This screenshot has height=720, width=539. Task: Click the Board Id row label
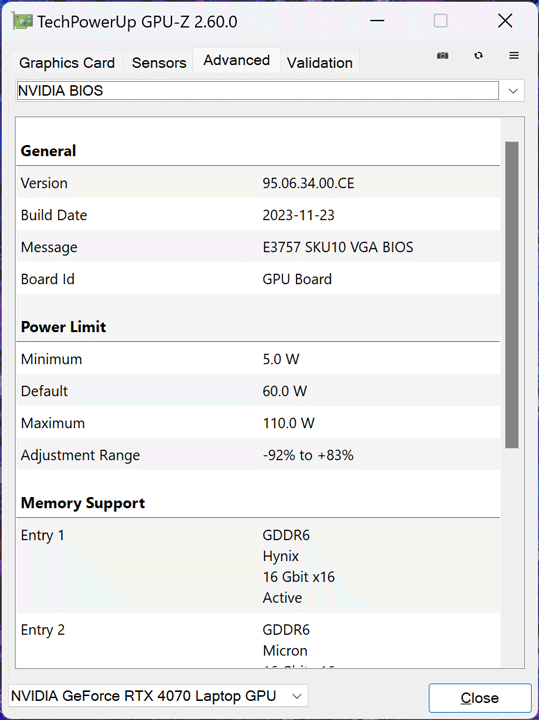coord(47,279)
